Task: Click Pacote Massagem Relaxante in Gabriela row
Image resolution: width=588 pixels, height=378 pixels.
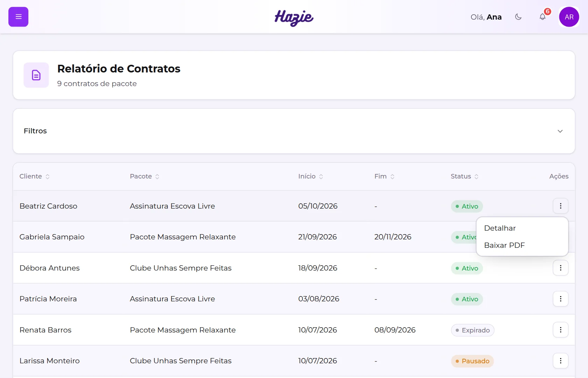Action: tap(183, 237)
